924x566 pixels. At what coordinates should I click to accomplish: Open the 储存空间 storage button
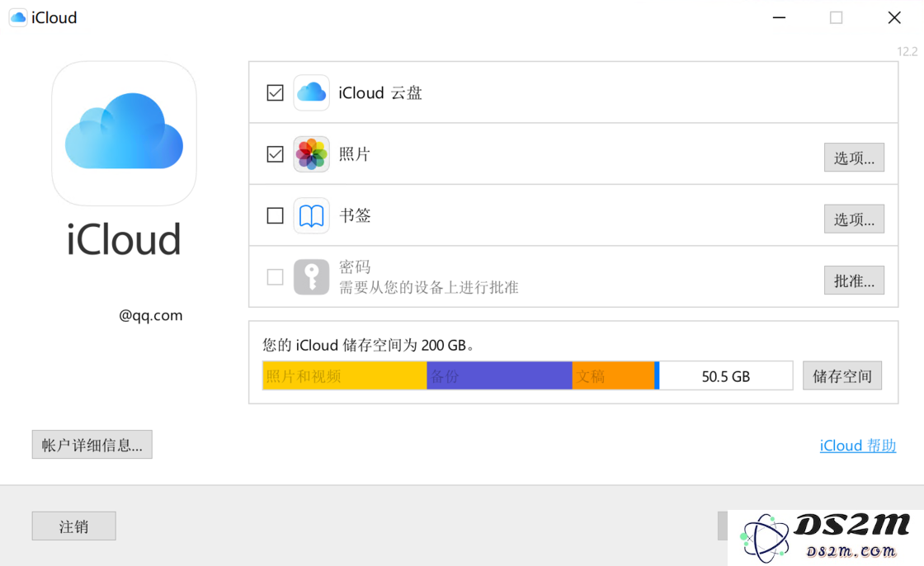click(x=842, y=375)
